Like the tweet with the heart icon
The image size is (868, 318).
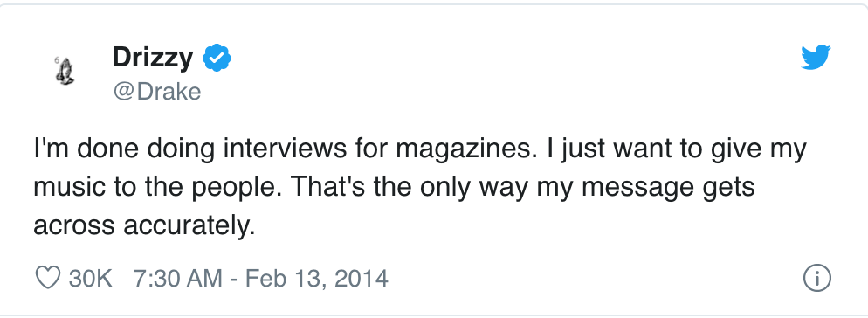48,278
